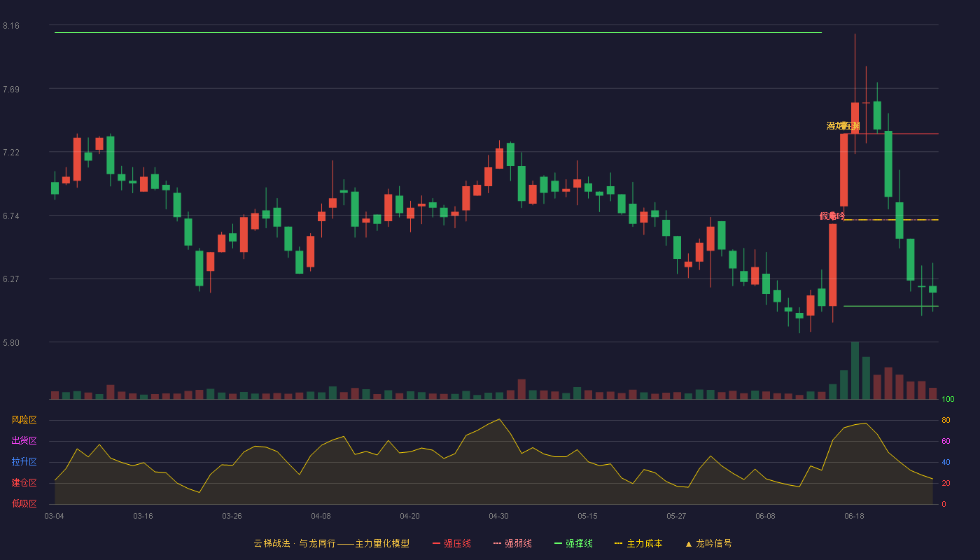Image resolution: width=980 pixels, height=560 pixels.
Task: Click the 7.22 price axis label
Action: (x=11, y=153)
